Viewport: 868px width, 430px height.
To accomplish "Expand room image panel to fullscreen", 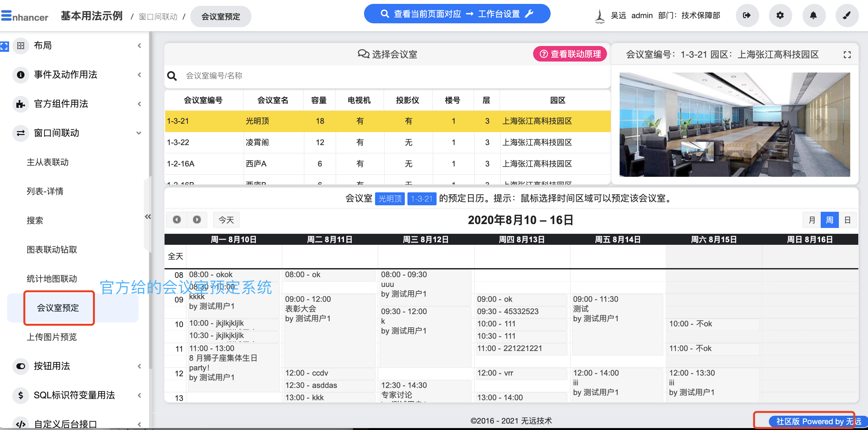I will coord(847,55).
